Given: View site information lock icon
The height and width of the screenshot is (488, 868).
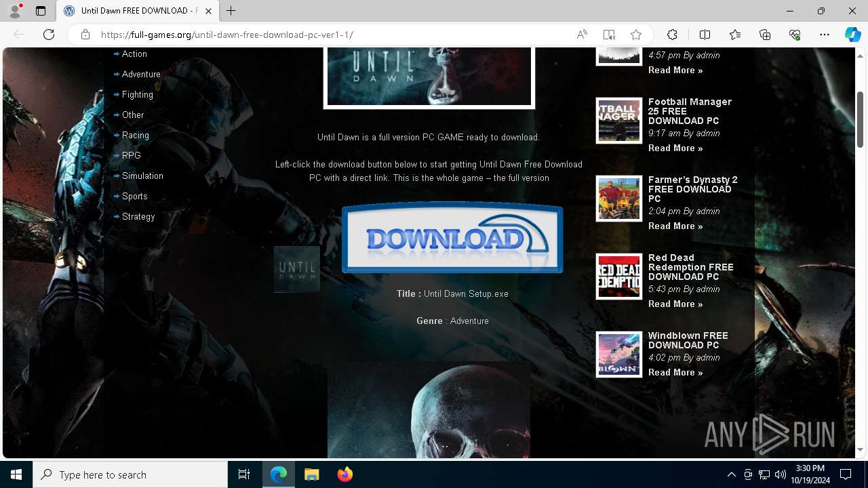Looking at the screenshot, I should pyautogui.click(x=85, y=35).
